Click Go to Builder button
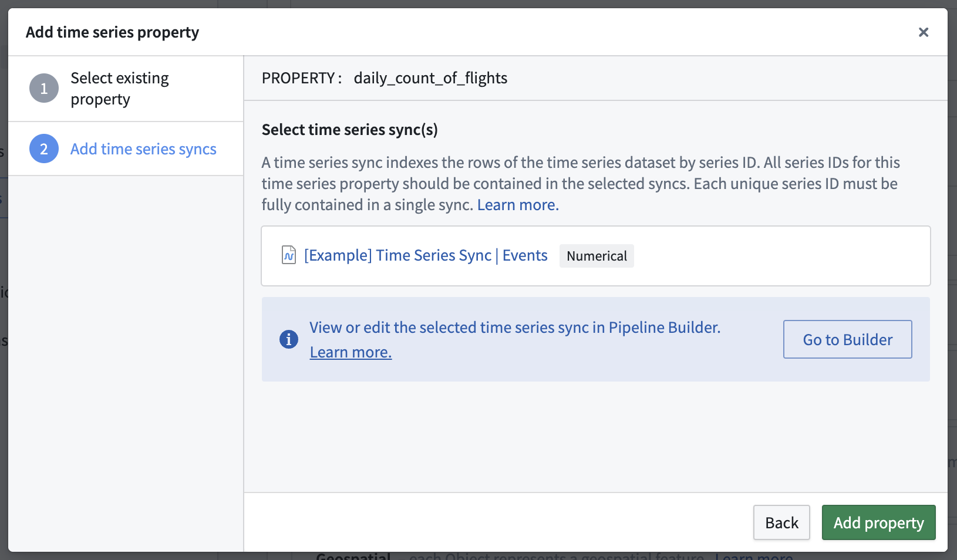Image resolution: width=957 pixels, height=560 pixels. 848,339
